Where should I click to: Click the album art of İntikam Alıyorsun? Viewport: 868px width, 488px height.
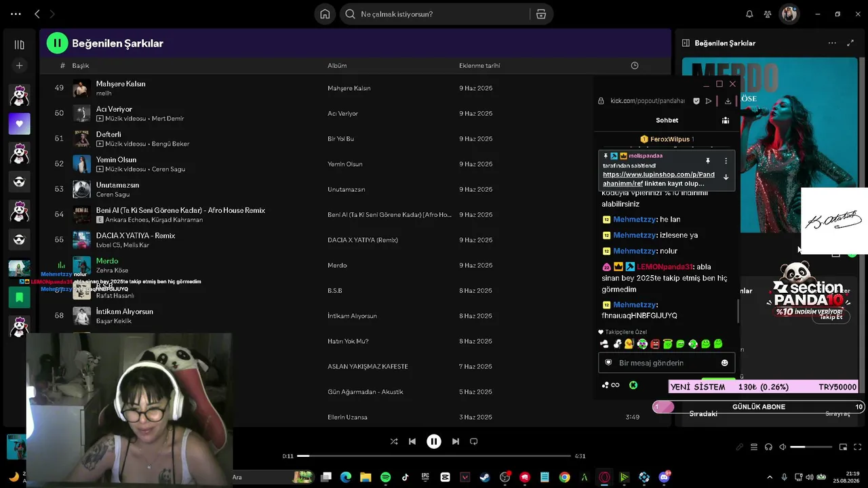tap(81, 316)
